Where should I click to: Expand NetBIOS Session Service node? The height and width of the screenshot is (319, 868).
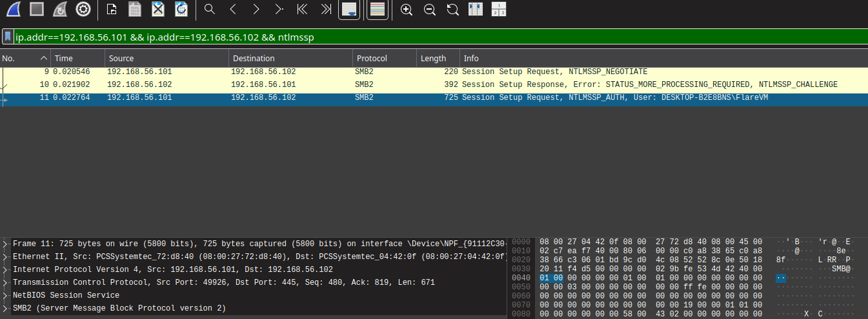[x=5, y=295]
